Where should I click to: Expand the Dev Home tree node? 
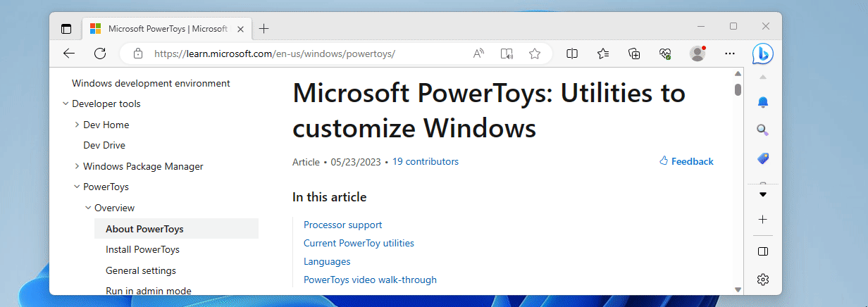pyautogui.click(x=77, y=125)
